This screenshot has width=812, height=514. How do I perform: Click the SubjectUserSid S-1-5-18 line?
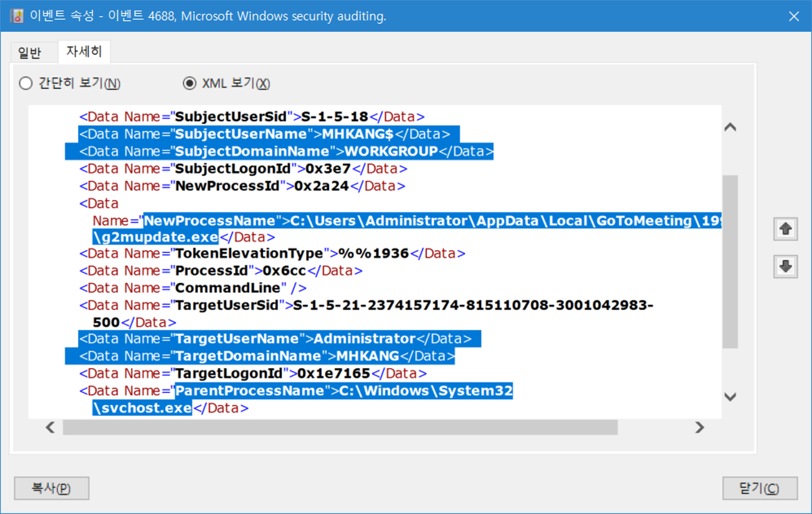coord(252,117)
